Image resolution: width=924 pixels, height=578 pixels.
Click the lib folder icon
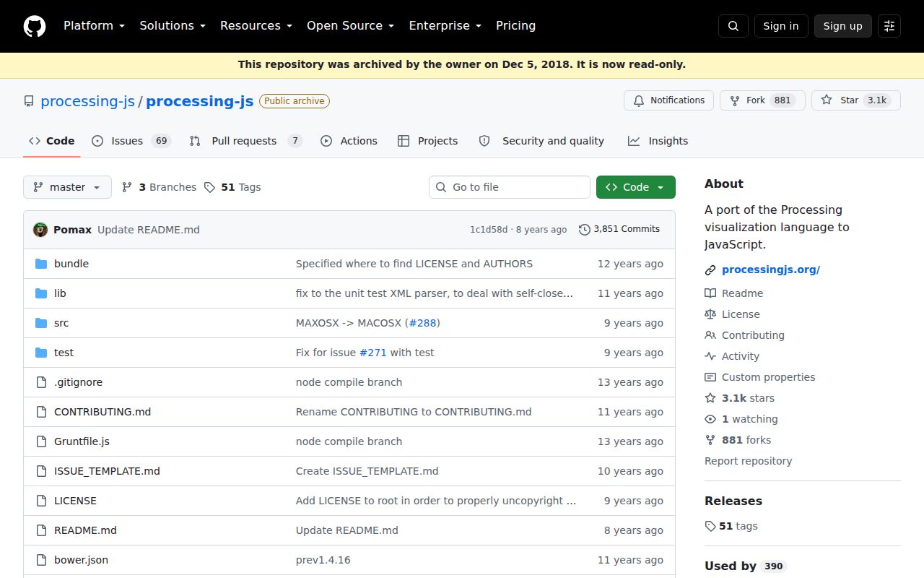coord(41,293)
